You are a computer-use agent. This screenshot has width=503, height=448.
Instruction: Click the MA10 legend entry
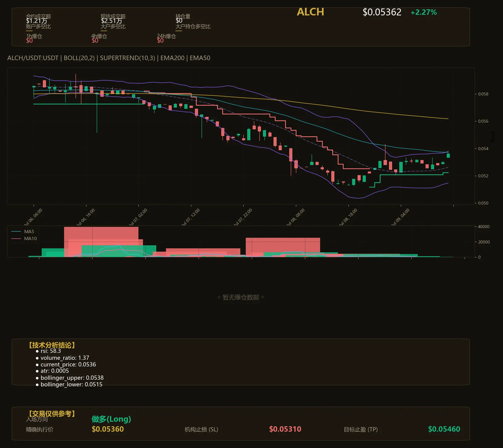pyautogui.click(x=24, y=239)
